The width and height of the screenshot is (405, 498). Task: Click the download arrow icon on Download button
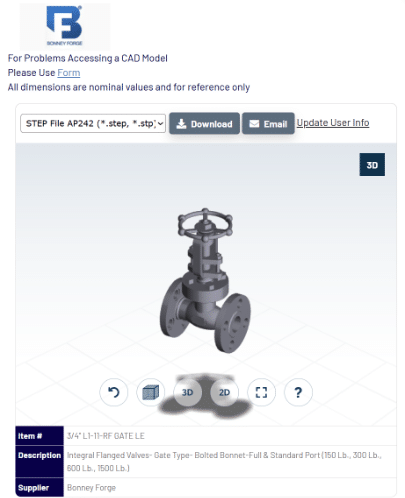coord(181,124)
